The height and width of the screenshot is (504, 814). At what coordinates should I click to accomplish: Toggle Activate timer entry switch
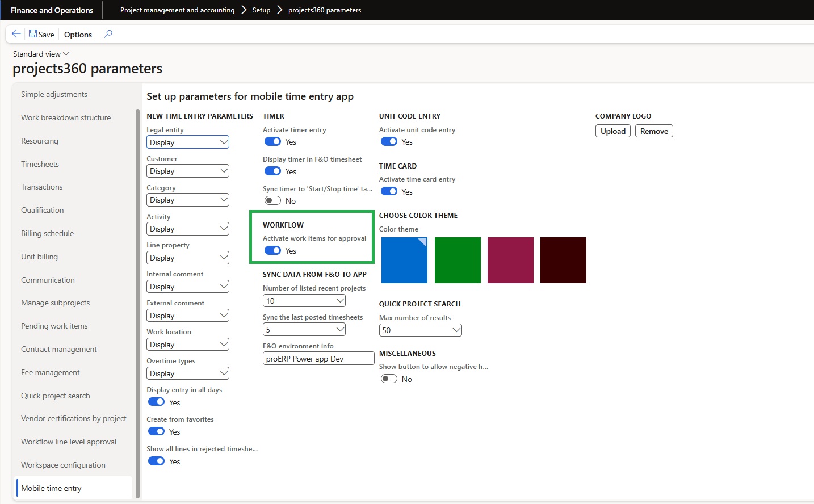[273, 142]
